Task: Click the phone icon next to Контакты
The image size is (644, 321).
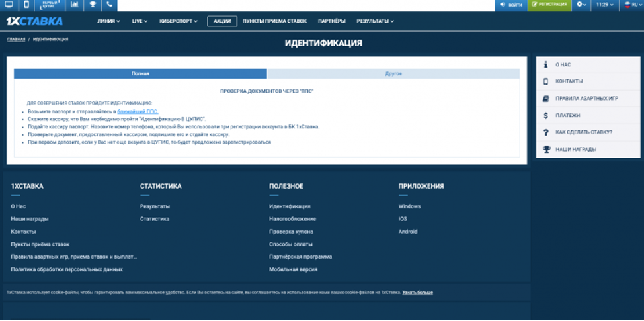Action: [546, 81]
